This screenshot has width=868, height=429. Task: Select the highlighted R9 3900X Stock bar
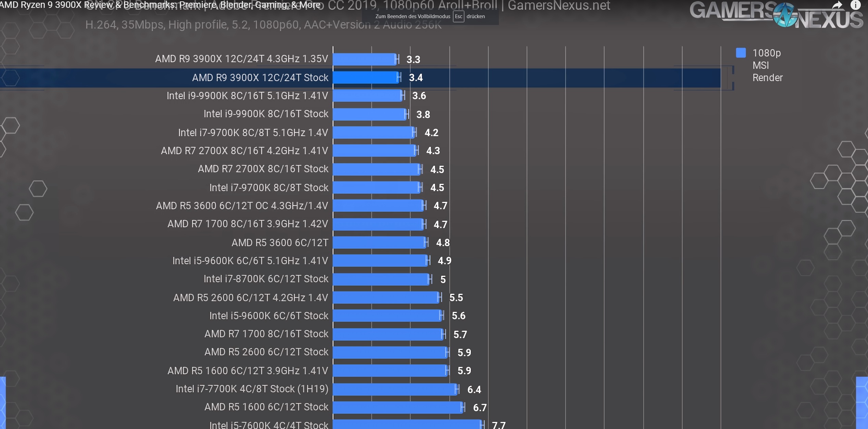(365, 78)
